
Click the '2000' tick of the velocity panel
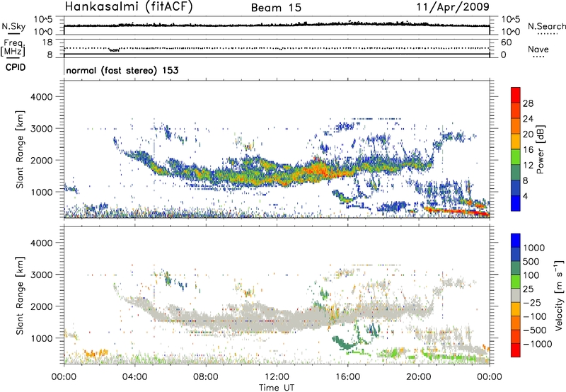[42, 306]
